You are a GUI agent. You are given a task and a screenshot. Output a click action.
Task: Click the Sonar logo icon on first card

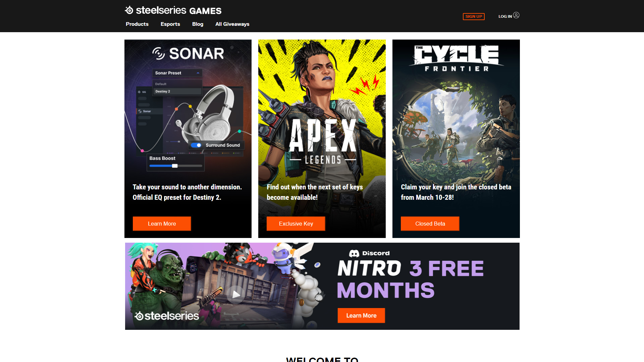tap(159, 53)
